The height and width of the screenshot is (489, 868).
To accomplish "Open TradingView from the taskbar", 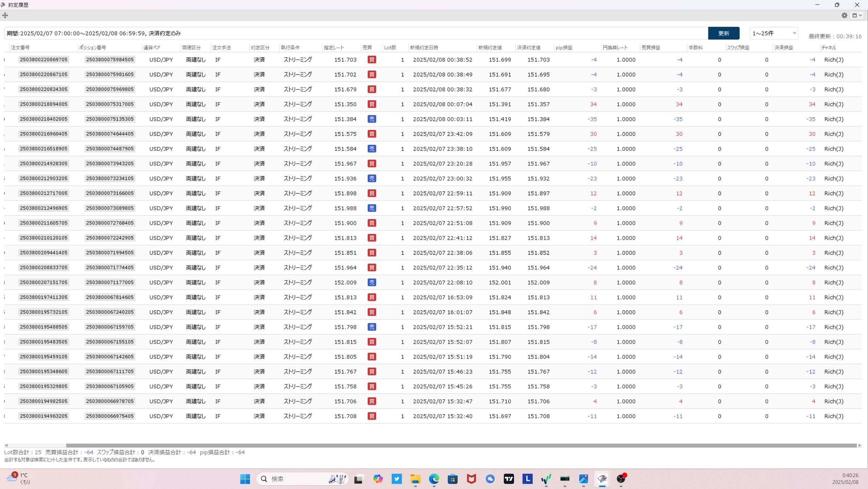I will (509, 479).
